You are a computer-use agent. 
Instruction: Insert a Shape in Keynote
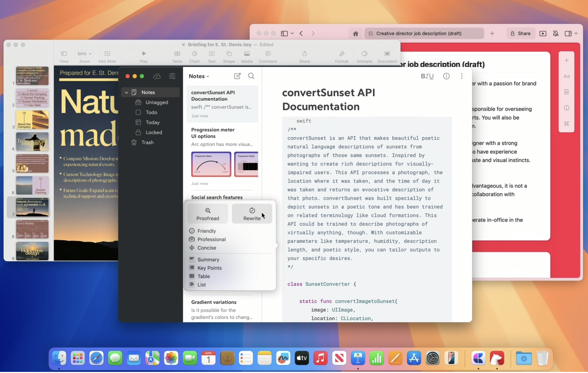click(x=229, y=57)
